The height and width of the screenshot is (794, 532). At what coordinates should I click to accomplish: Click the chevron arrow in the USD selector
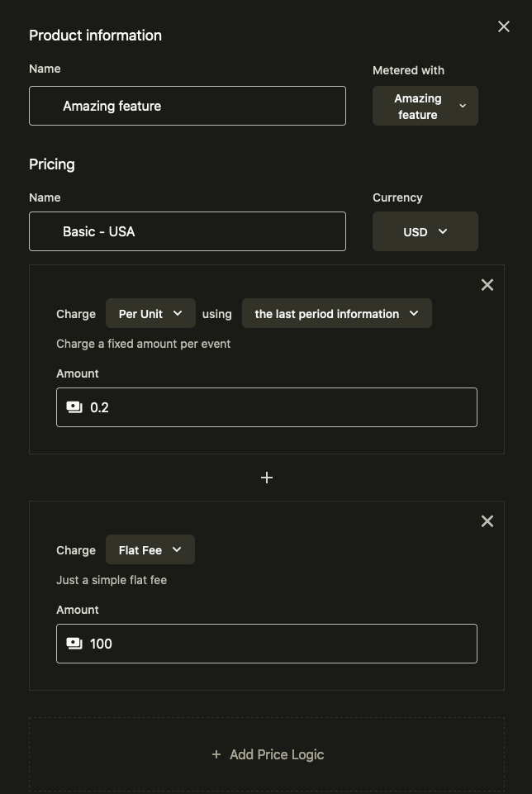click(443, 231)
